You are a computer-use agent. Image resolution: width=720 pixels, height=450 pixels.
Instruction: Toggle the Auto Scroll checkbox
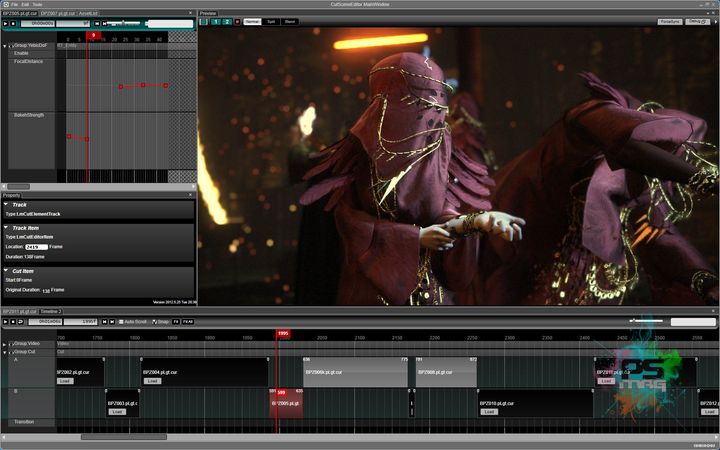coord(119,322)
